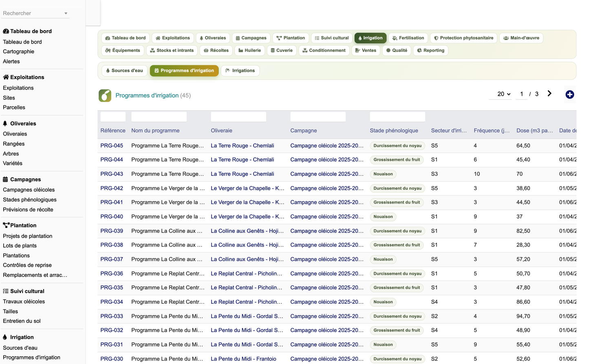
Task: Open the Tableau de bord tab
Action: tap(125, 38)
